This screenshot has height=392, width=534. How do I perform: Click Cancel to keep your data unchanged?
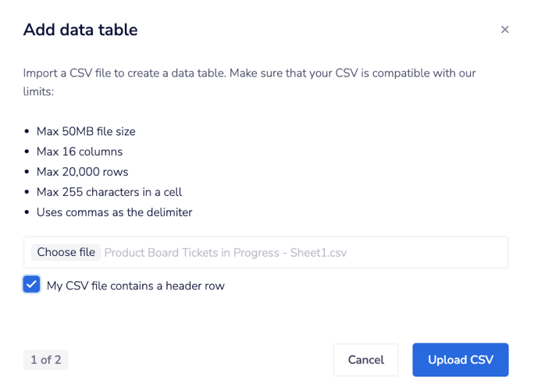click(x=366, y=359)
